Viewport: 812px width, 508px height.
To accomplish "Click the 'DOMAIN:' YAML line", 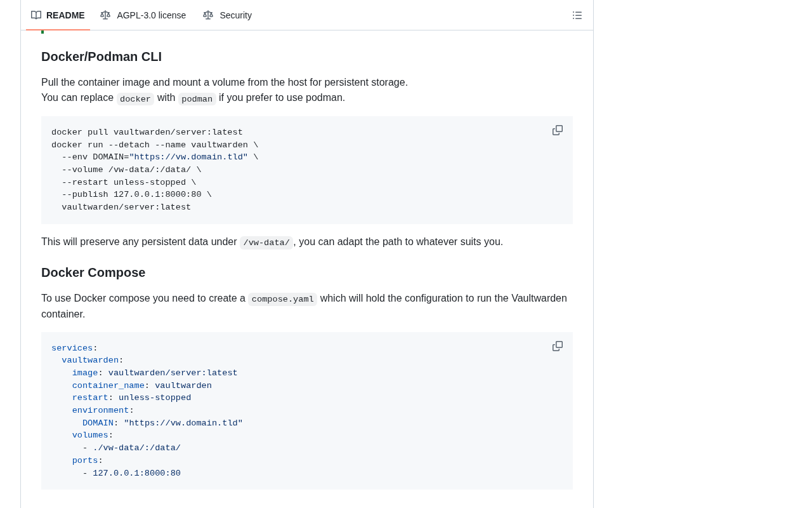I will point(162,424).
